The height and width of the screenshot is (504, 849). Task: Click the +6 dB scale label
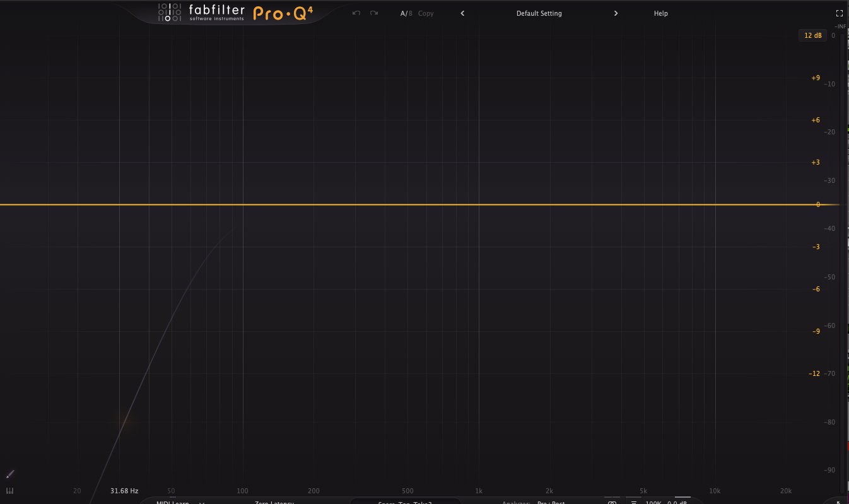point(816,120)
